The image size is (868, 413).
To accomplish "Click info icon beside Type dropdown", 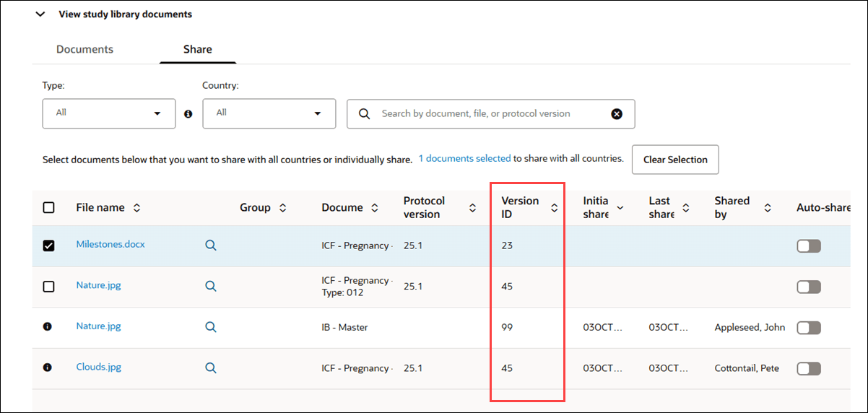I will coord(188,114).
